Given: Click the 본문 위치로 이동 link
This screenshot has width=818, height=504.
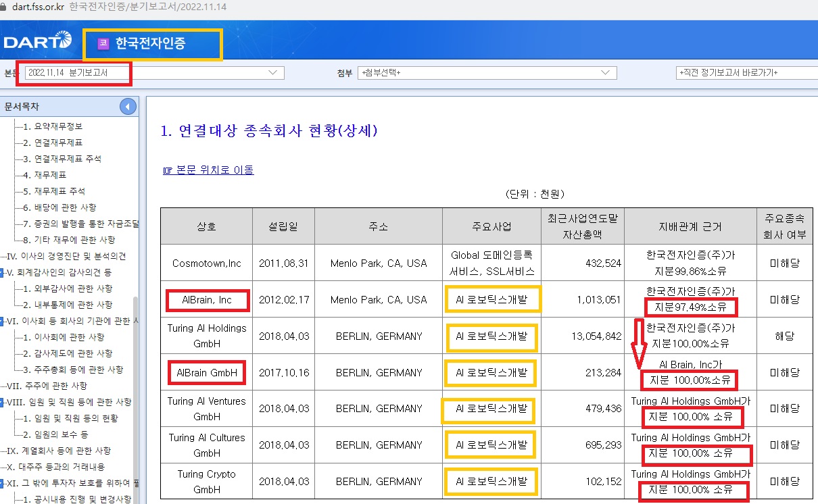Looking at the screenshot, I should coord(215,170).
